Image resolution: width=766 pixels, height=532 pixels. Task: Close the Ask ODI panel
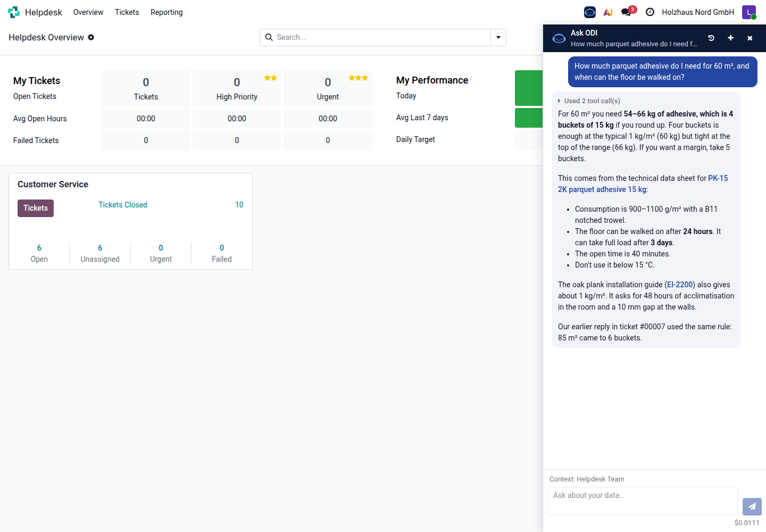[x=750, y=38]
